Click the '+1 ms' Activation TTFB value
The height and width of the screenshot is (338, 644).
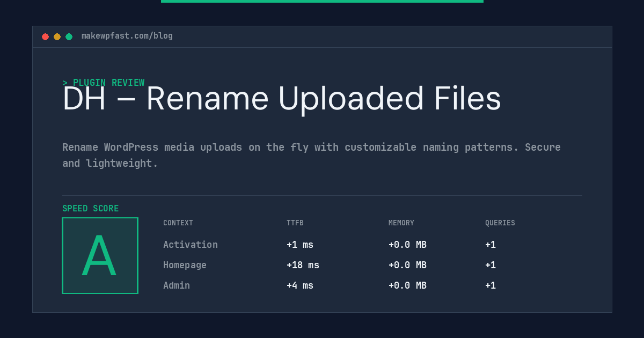(x=300, y=245)
